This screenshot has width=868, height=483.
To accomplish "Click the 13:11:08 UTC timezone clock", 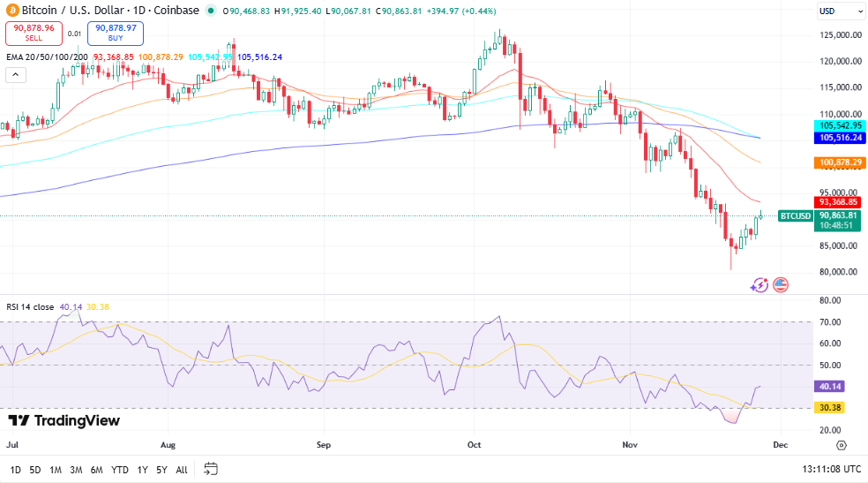I will 832,469.
